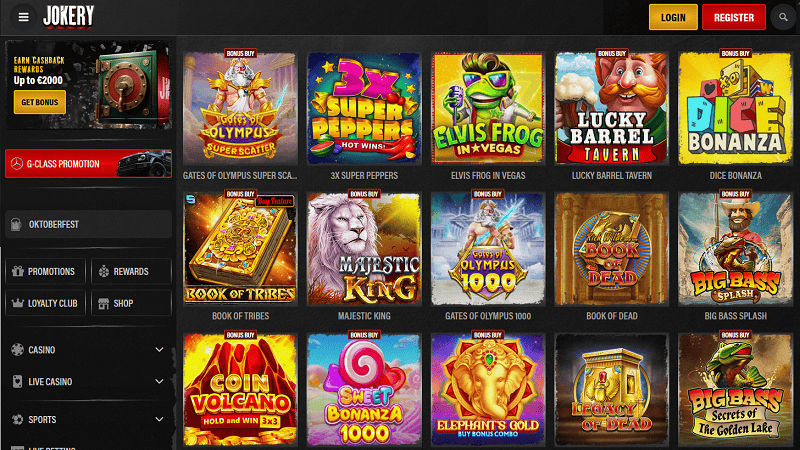The width and height of the screenshot is (800, 450).
Task: Open the G-Class Promotion banner
Action: [x=88, y=164]
